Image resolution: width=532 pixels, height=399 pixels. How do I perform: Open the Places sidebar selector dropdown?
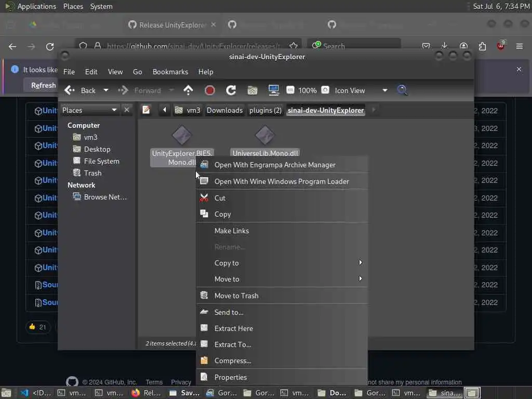89,110
